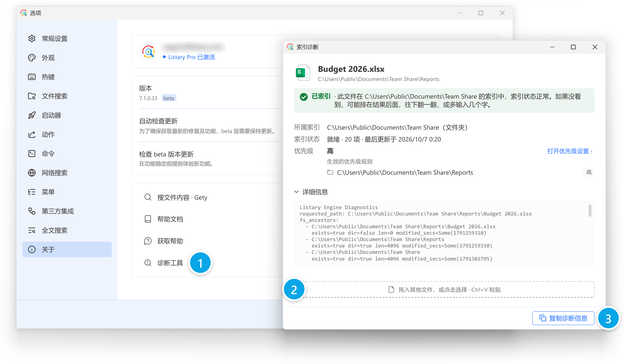This screenshot has height=364, width=624.
Task: Click the 全文搜索 text-search icon
Action: click(x=32, y=230)
